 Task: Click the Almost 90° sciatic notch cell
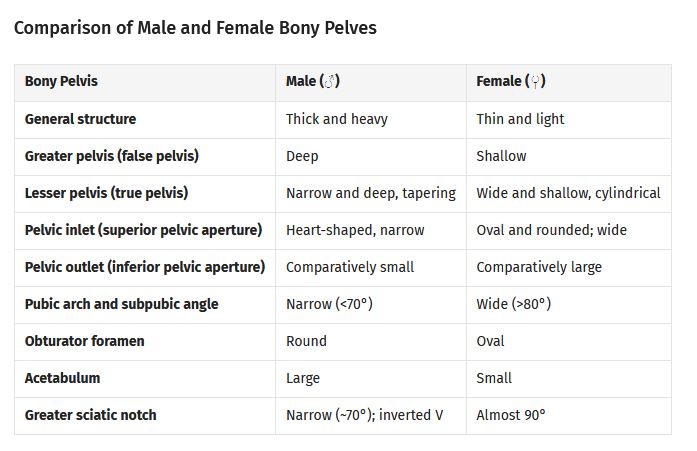coord(511,415)
